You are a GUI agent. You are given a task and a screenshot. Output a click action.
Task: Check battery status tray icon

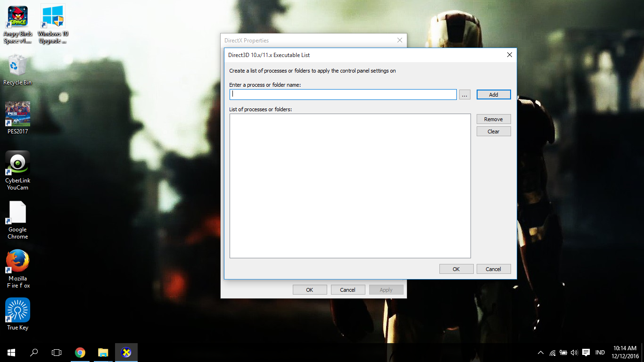[563, 353]
